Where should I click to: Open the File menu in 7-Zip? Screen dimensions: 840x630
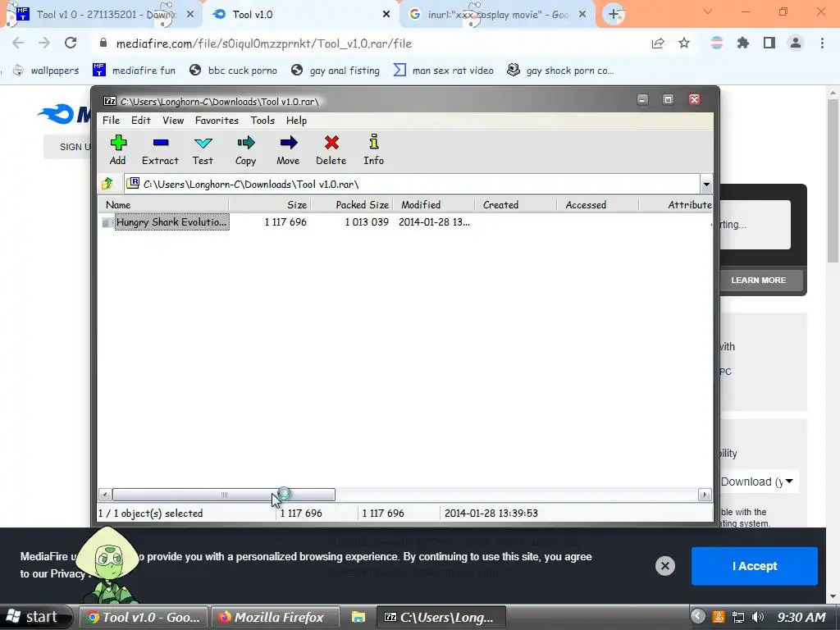tap(111, 120)
